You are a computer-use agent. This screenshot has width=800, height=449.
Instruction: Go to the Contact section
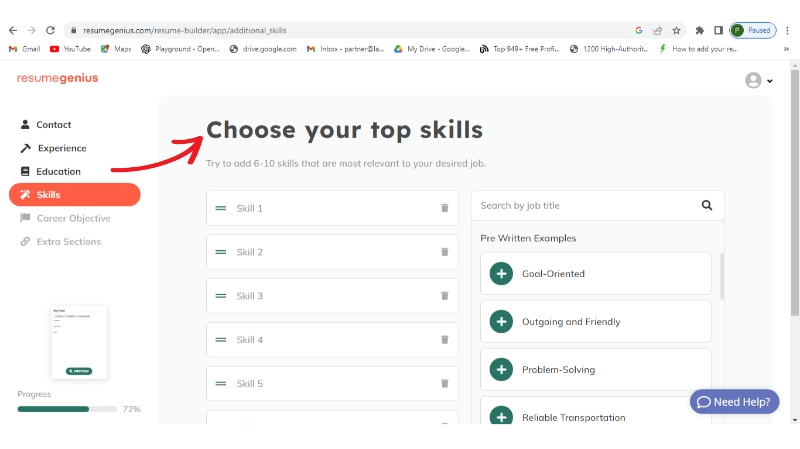point(53,125)
